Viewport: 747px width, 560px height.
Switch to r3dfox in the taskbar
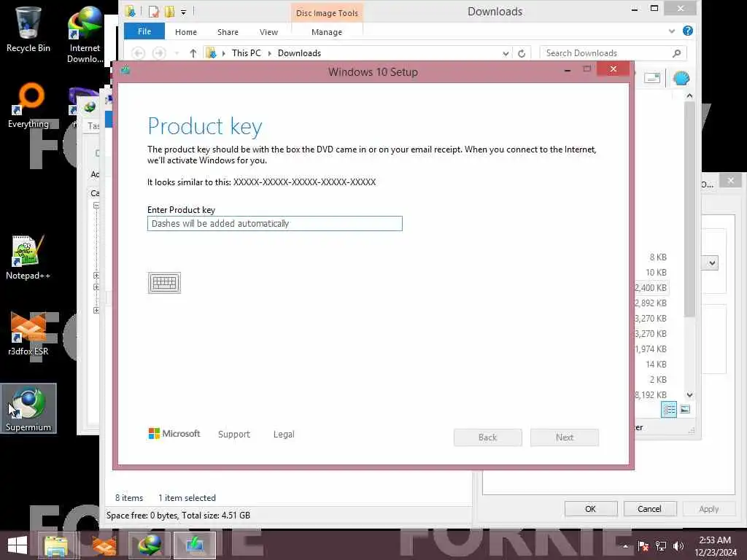pyautogui.click(x=104, y=545)
